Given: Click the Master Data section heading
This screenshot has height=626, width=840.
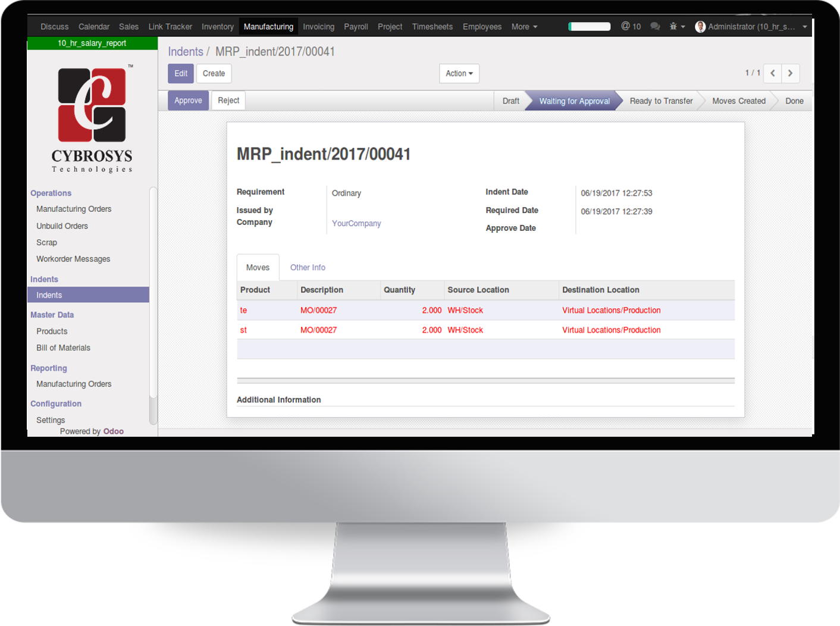Looking at the screenshot, I should (52, 315).
